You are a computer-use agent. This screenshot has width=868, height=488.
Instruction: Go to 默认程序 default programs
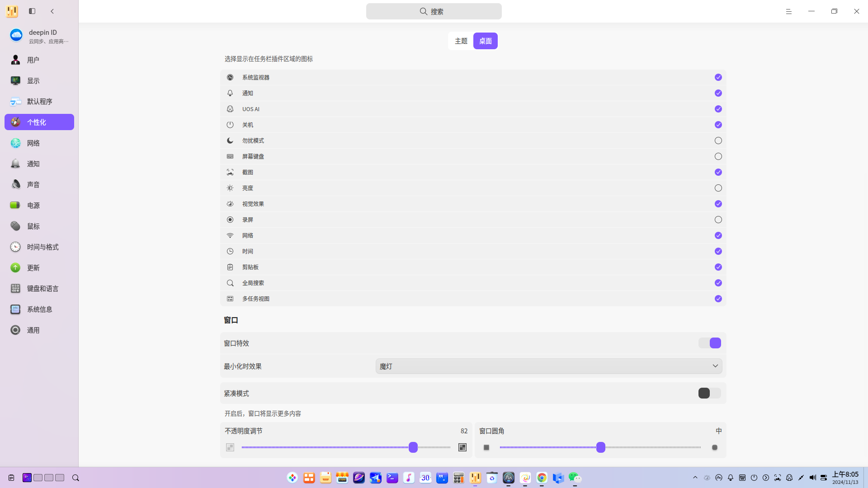click(x=39, y=101)
